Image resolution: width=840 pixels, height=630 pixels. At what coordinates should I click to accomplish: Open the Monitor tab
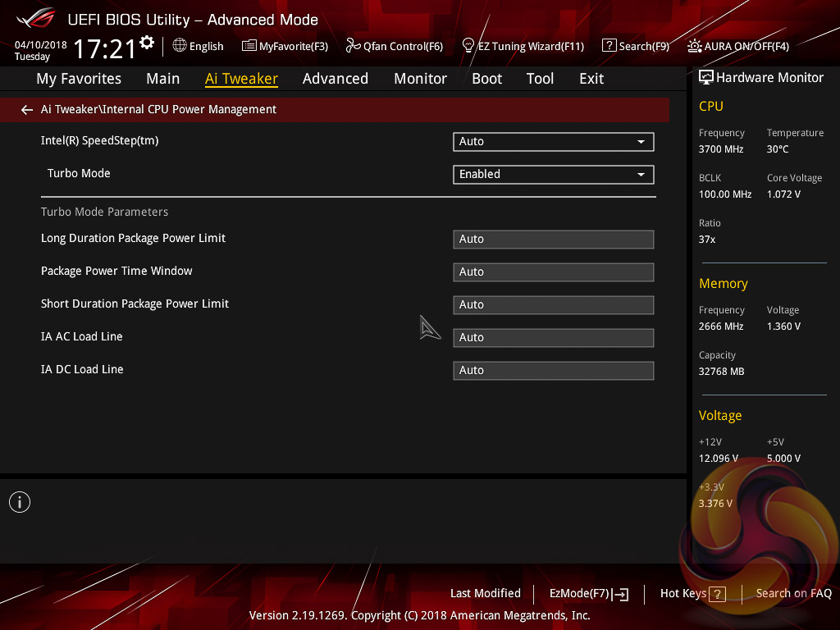coord(421,79)
